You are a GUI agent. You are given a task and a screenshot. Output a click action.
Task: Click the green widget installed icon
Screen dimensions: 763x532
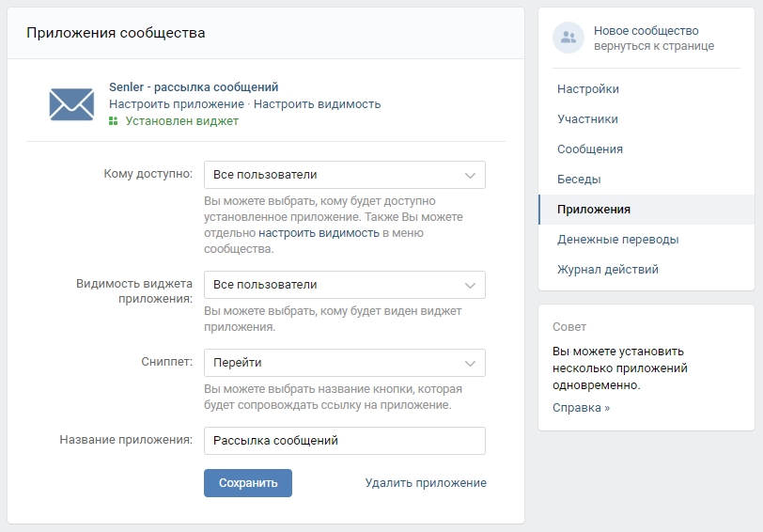113,121
